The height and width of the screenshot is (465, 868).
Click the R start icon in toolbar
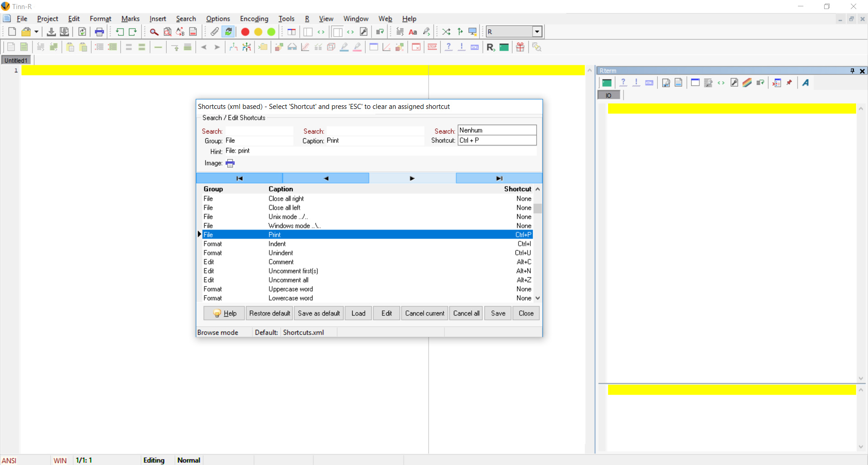(x=491, y=47)
